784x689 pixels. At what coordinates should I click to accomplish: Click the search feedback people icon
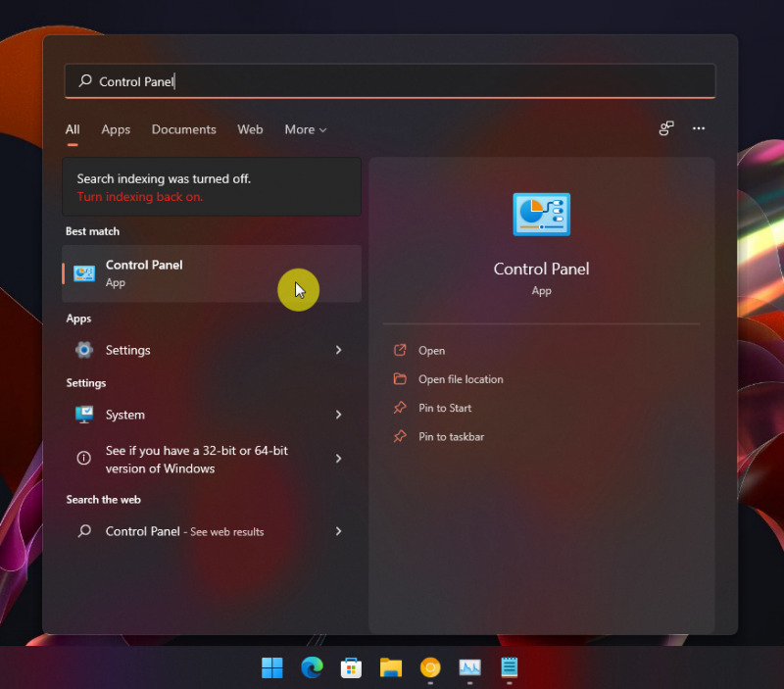(666, 128)
